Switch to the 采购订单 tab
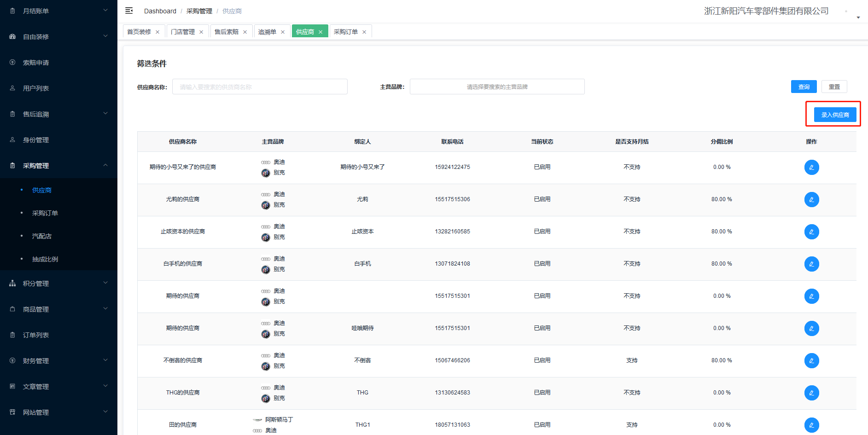868x435 pixels. click(x=346, y=32)
